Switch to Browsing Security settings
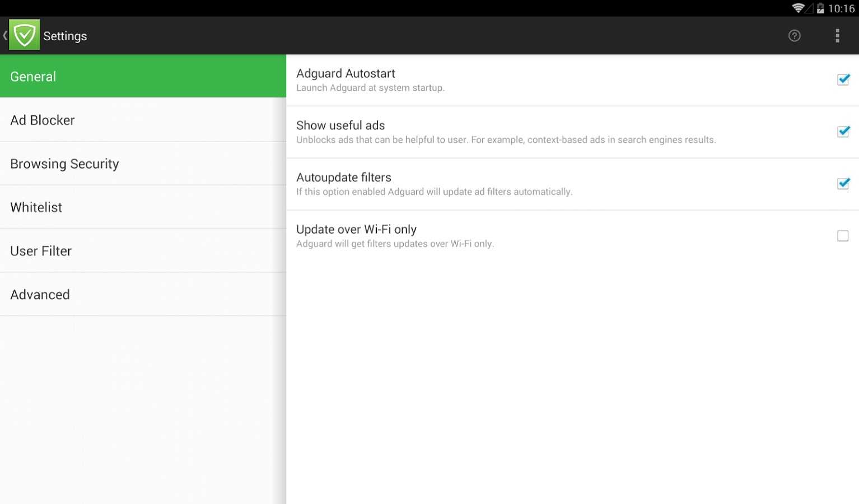The height and width of the screenshot is (504, 859). 143,164
